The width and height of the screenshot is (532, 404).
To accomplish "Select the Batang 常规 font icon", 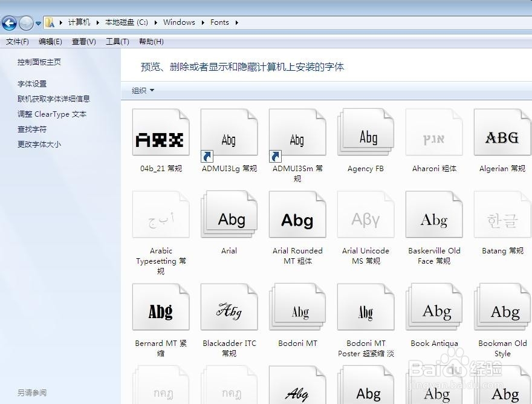I will (x=502, y=215).
